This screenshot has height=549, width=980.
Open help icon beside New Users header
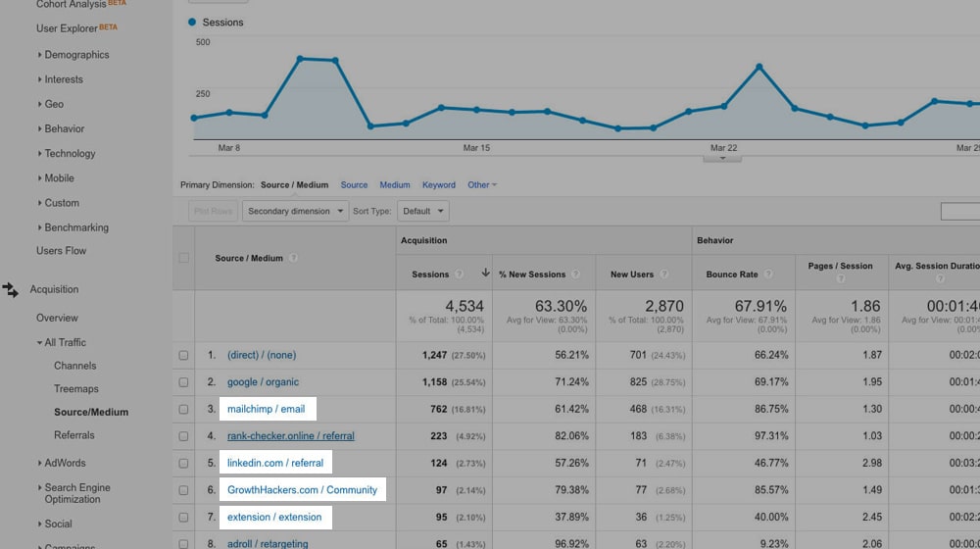(663, 274)
